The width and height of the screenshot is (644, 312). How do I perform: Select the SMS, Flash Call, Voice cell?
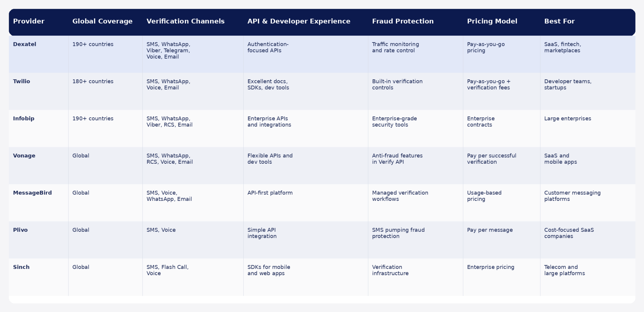168,270
